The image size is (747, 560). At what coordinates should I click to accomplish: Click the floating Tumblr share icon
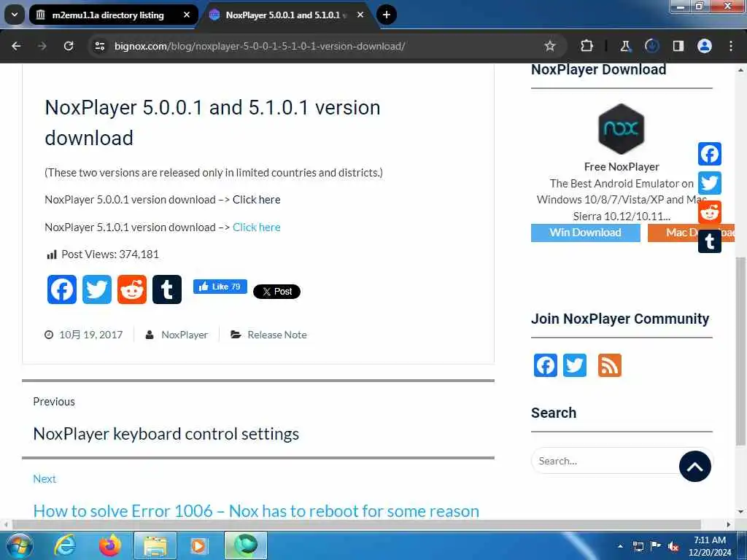coord(709,241)
